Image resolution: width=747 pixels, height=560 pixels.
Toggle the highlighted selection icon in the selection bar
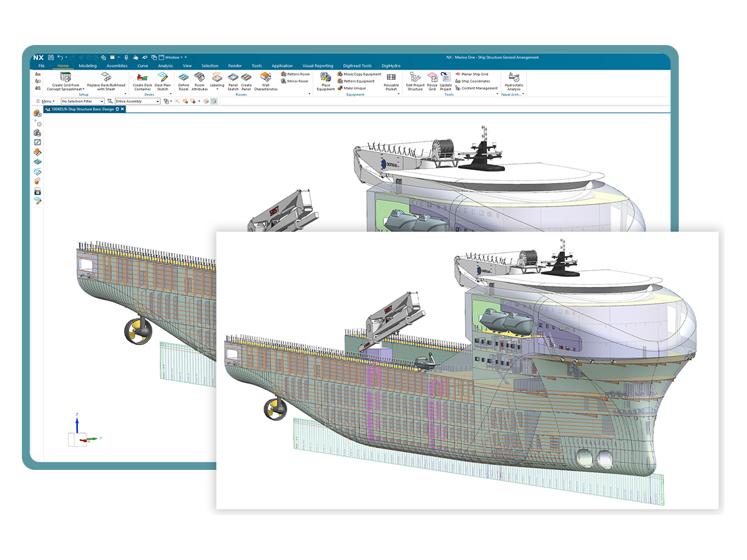tap(214, 102)
